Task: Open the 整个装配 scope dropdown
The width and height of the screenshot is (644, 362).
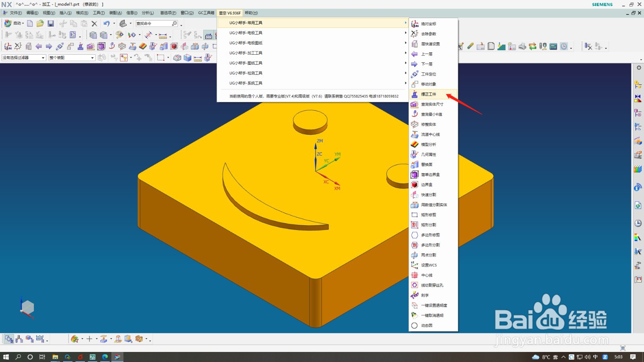Action: click(72, 58)
